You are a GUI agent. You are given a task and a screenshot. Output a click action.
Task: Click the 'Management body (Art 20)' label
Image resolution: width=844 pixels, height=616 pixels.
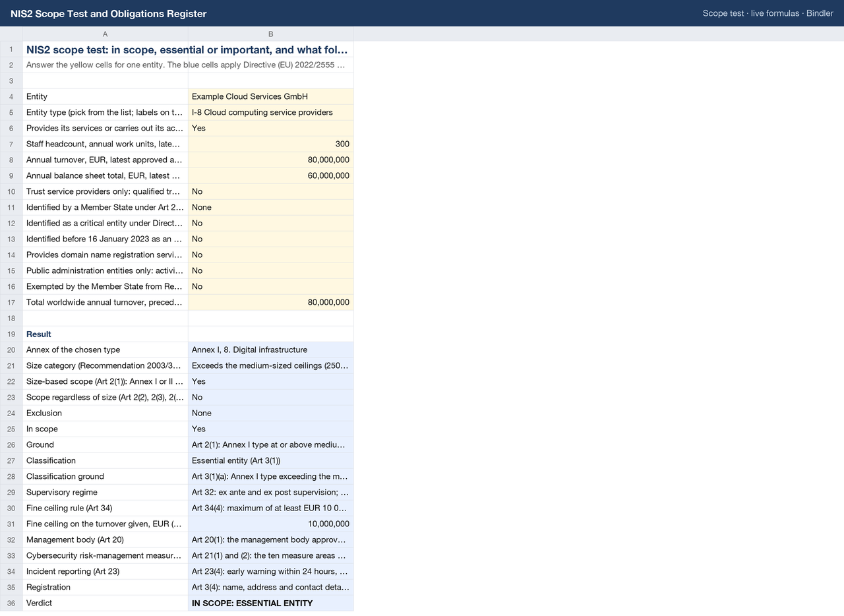tap(105, 539)
